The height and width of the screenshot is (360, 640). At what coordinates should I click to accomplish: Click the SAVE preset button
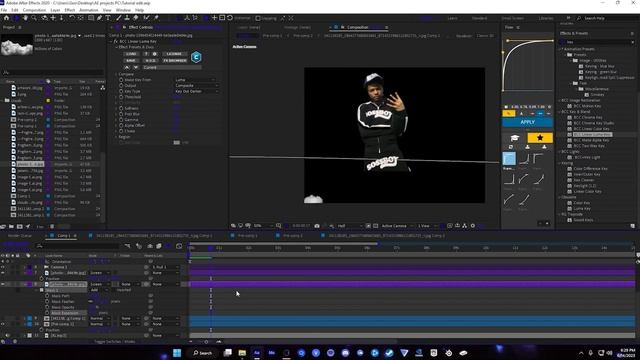tap(131, 60)
